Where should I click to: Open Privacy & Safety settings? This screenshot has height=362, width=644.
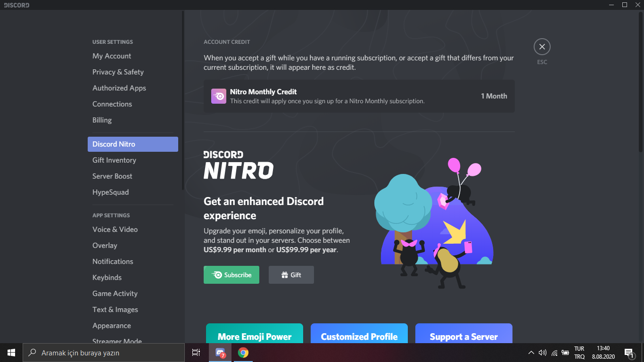pos(133,72)
